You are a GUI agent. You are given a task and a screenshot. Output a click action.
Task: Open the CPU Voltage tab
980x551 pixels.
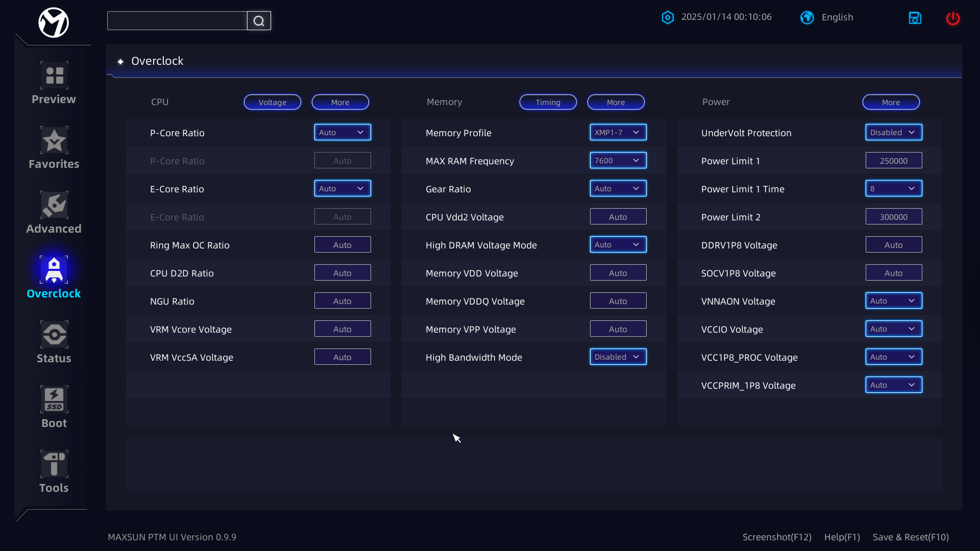click(272, 102)
